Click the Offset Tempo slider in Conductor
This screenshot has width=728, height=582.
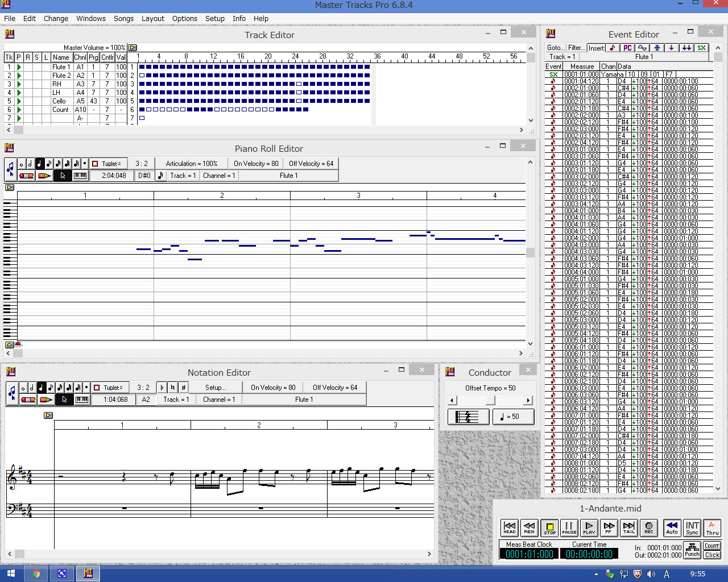pyautogui.click(x=490, y=400)
